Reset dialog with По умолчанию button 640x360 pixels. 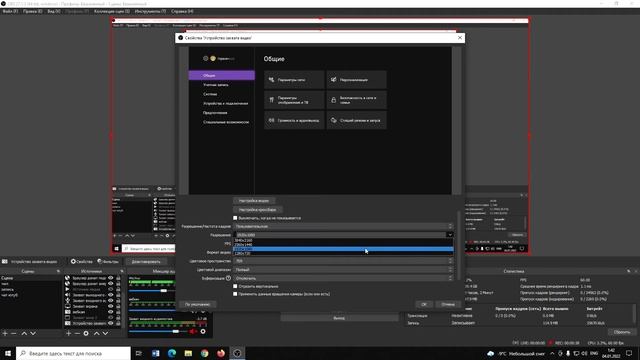[x=198, y=304]
